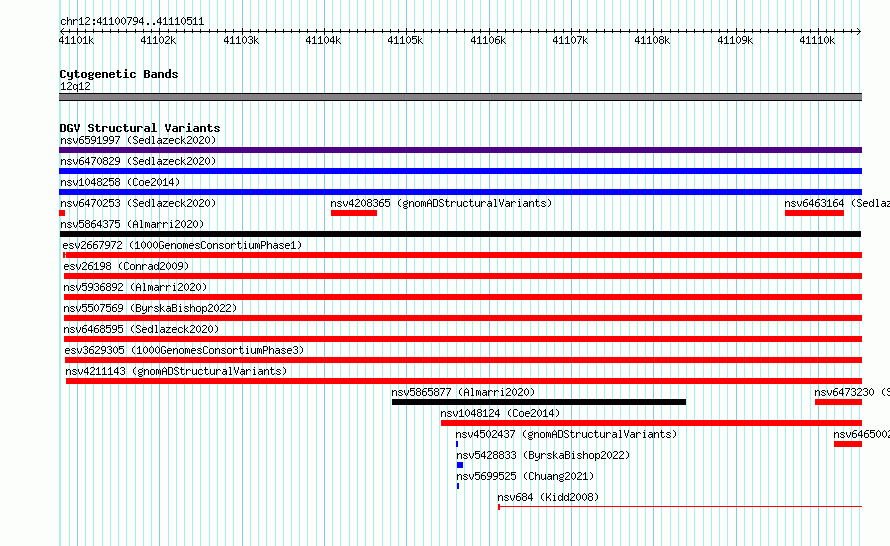Click the 41108k ruler tick label
This screenshot has height=546, width=890.
click(x=652, y=40)
